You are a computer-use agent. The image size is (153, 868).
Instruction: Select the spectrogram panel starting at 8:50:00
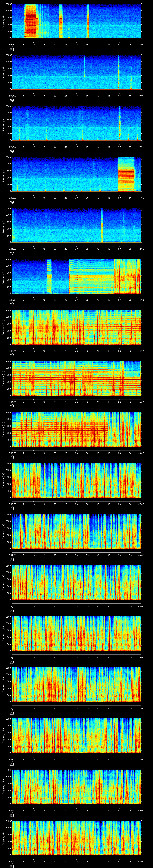pos(77,685)
